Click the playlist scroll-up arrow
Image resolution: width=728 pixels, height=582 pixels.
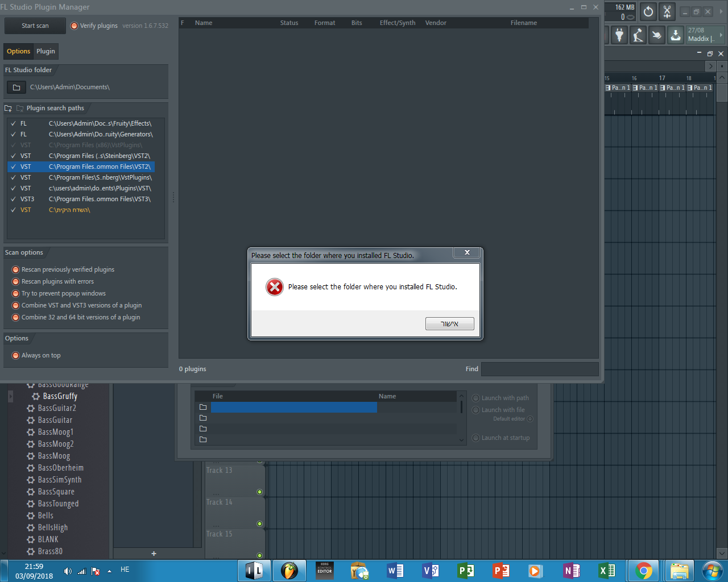click(722, 78)
